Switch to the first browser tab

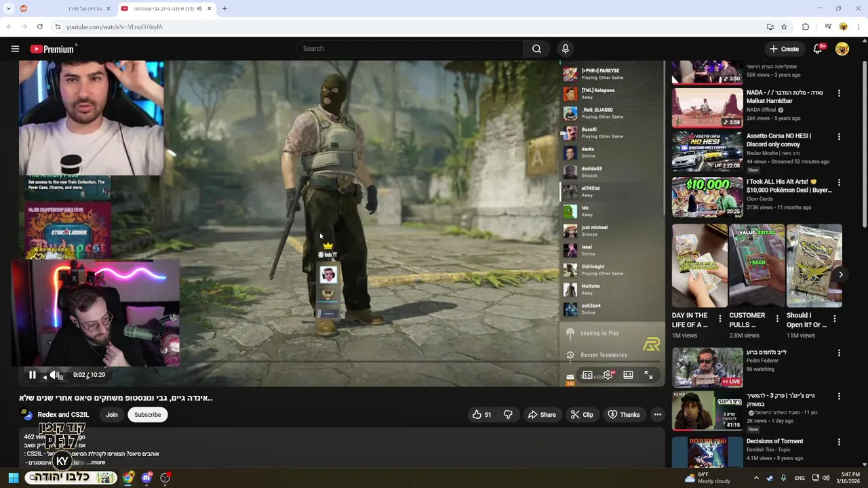tap(66, 9)
